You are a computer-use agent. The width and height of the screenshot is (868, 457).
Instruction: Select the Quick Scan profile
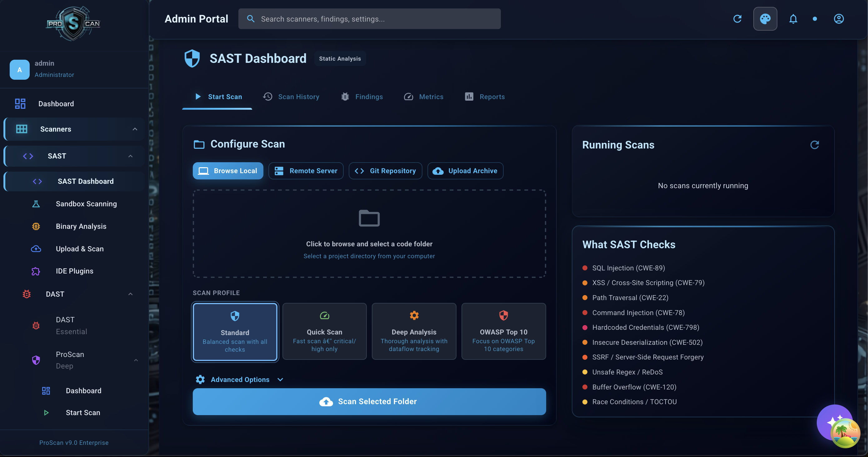[324, 331]
